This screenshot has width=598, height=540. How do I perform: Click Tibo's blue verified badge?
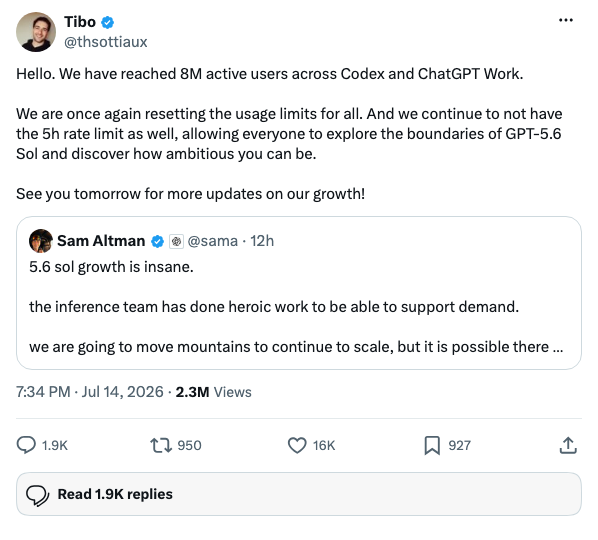pyautogui.click(x=108, y=22)
